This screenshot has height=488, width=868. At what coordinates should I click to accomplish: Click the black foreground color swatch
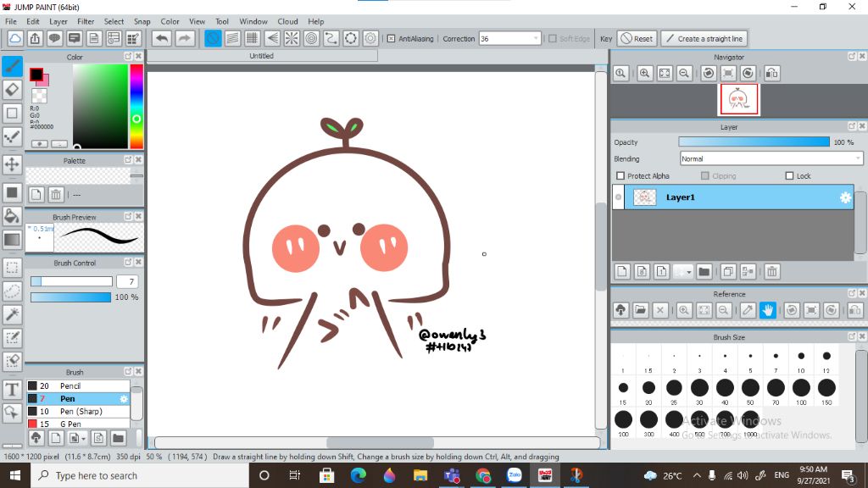(36, 75)
